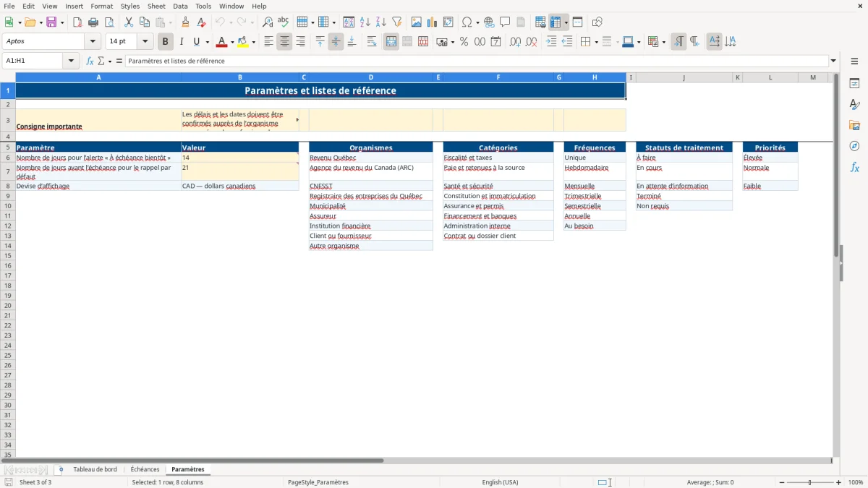Click the zoom slider handle
The height and width of the screenshot is (488, 868).
(x=810, y=482)
